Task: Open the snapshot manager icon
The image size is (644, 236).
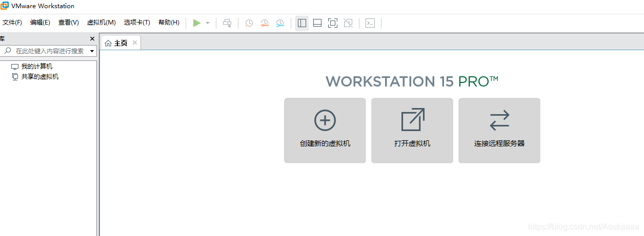Action: click(280, 23)
